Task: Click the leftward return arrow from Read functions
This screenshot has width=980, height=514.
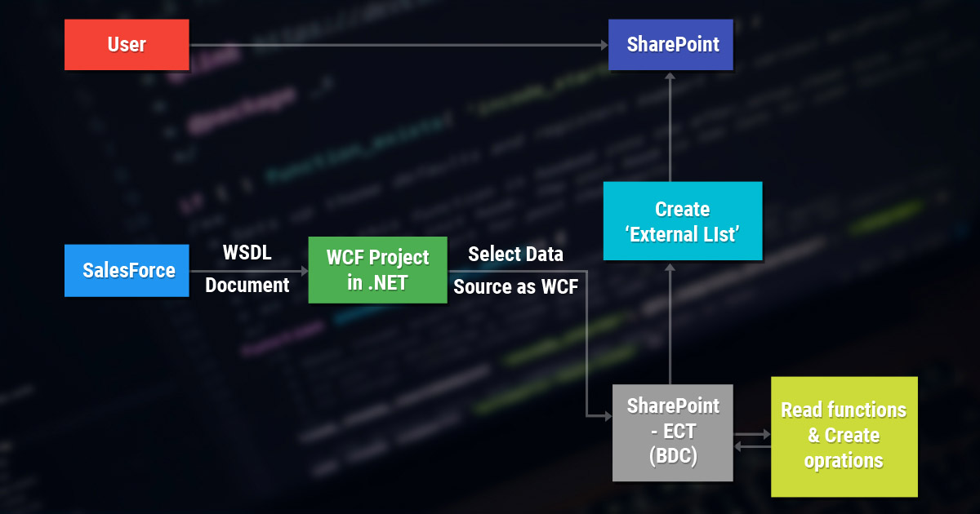Action: point(751,445)
